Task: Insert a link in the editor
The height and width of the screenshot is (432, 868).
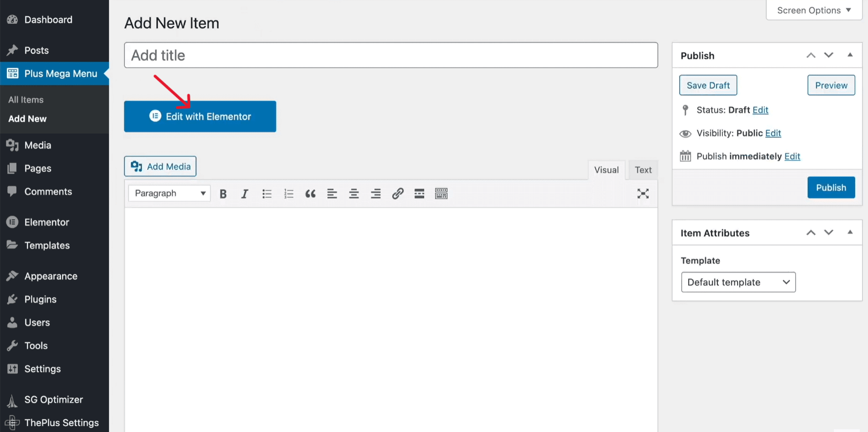Action: [x=397, y=193]
